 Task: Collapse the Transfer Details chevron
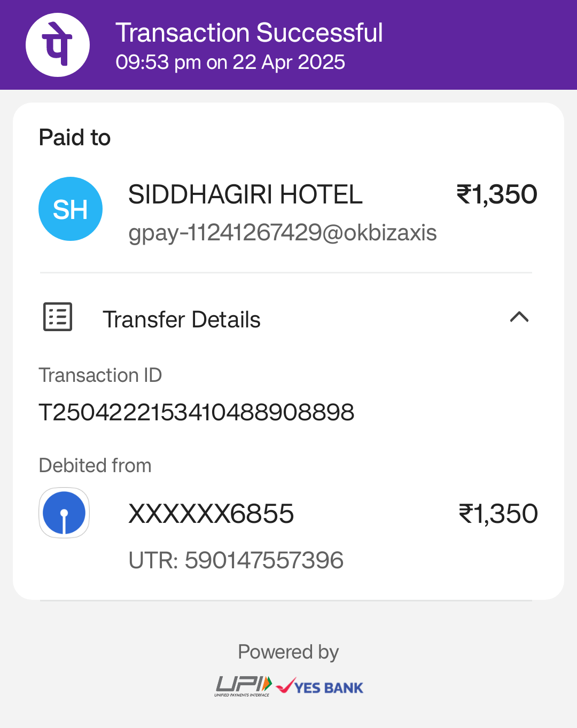(519, 317)
